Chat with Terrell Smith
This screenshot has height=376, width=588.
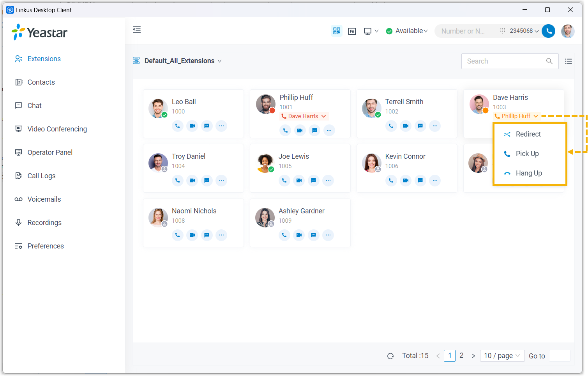420,126
